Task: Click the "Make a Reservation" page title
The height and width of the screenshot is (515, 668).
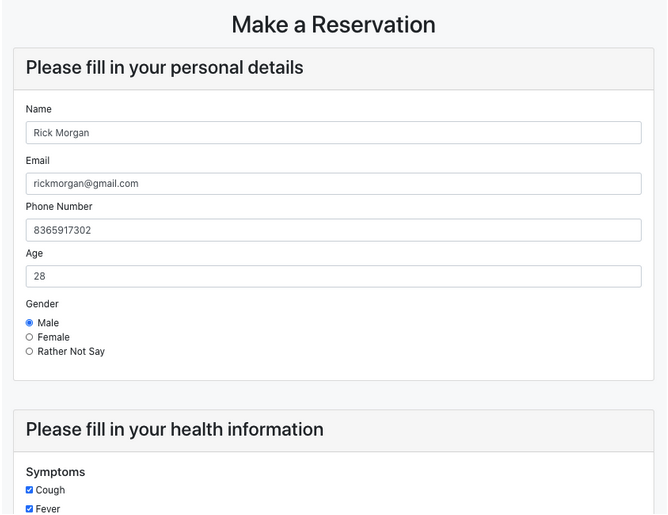Action: point(333,24)
